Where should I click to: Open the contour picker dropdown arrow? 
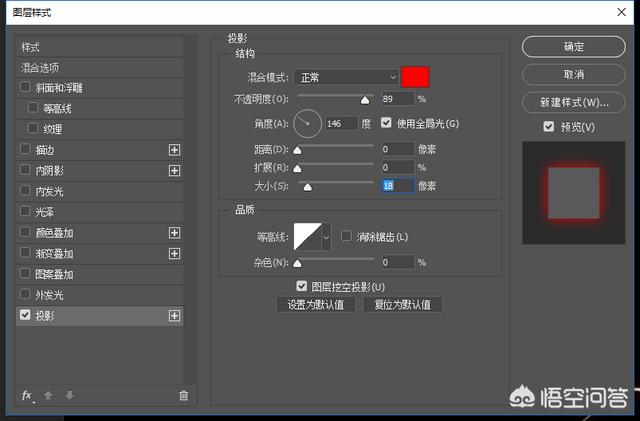326,237
